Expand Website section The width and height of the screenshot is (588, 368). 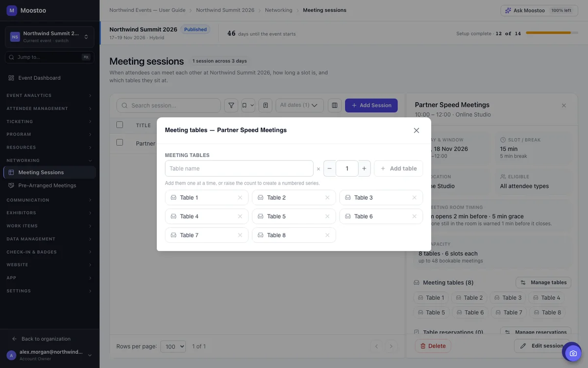pos(49,265)
